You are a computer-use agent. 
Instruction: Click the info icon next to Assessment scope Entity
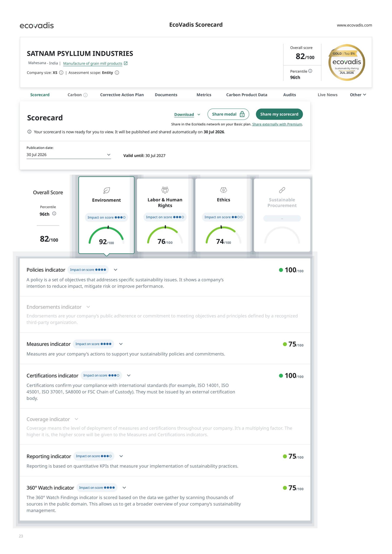tap(117, 73)
